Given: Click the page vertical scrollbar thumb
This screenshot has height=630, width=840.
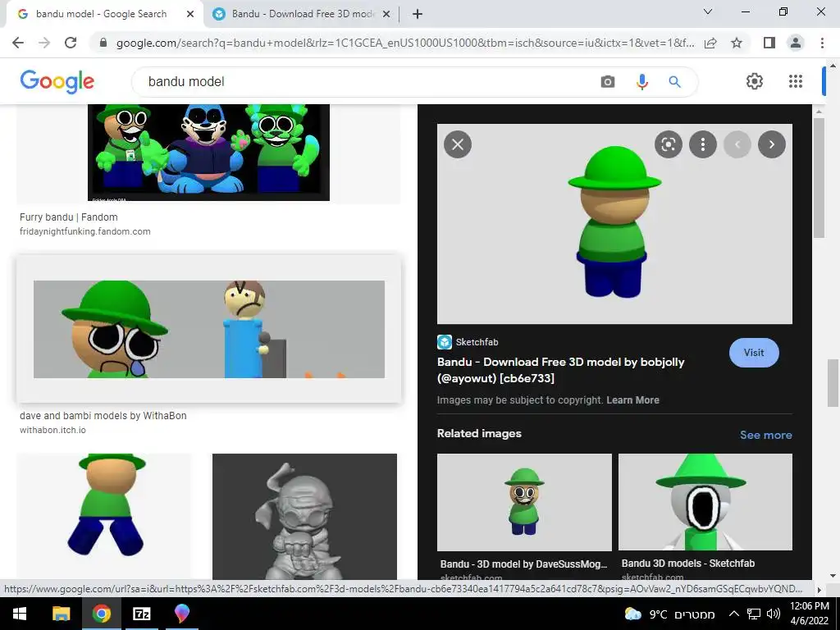Looking at the screenshot, I should pos(833,383).
